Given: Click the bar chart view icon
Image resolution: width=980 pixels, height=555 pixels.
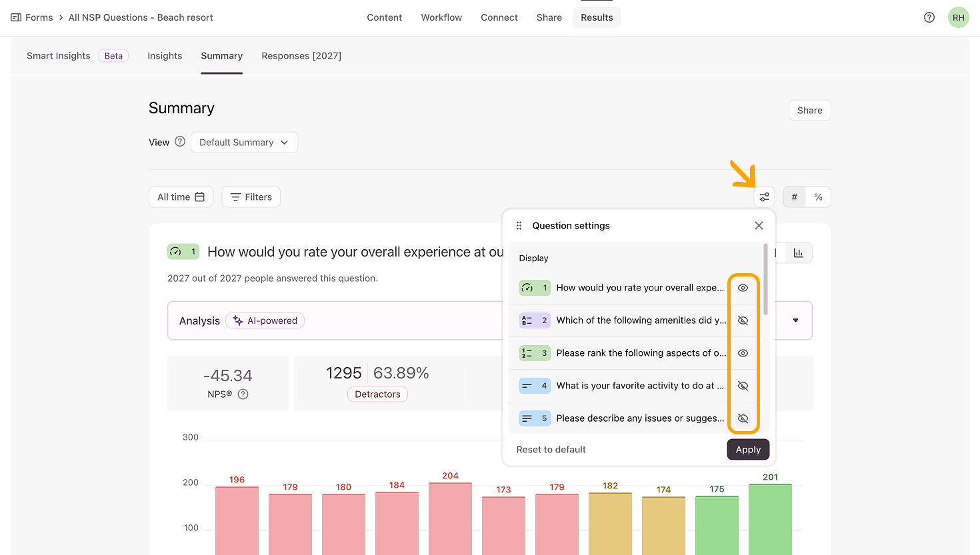Looking at the screenshot, I should [x=798, y=253].
